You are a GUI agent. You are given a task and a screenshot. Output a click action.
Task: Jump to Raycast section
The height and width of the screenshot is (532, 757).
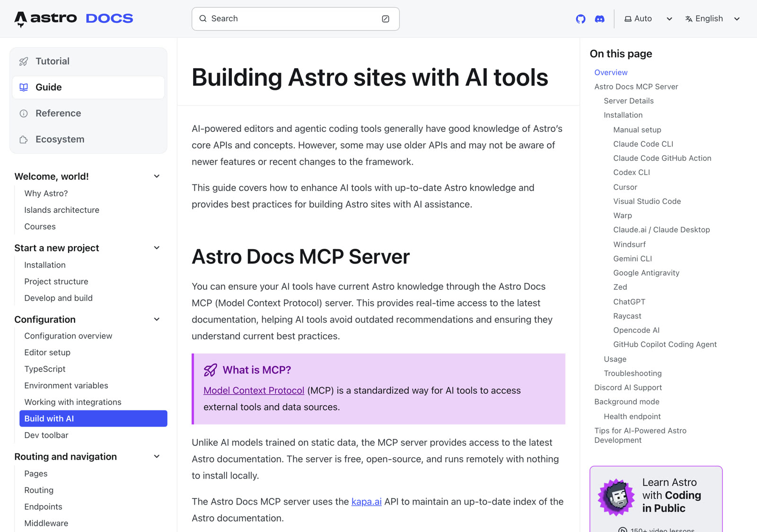point(627,316)
